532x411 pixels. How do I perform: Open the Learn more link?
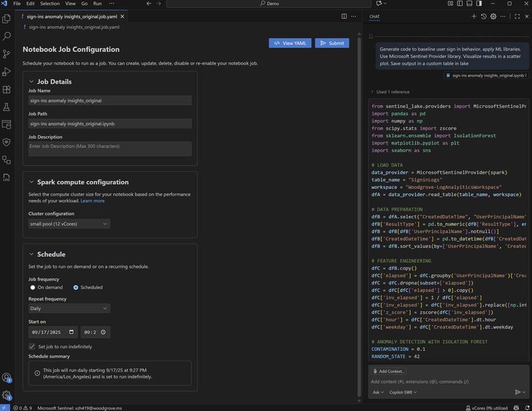(92, 201)
